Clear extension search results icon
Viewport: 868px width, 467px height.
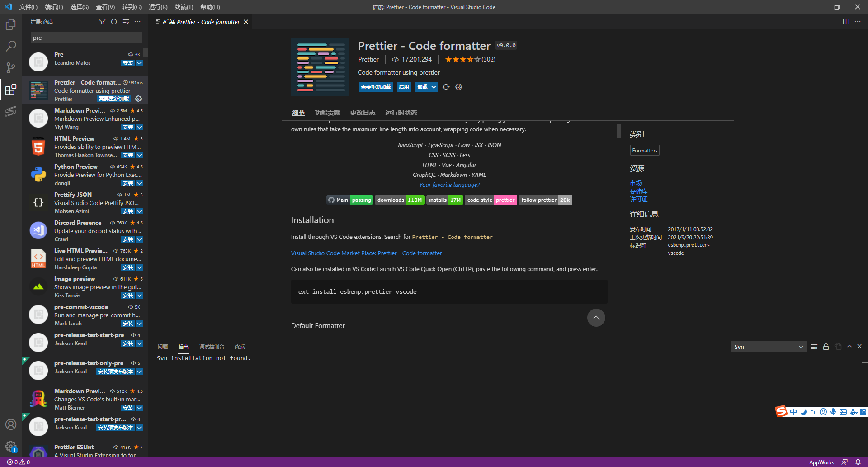[126, 22]
